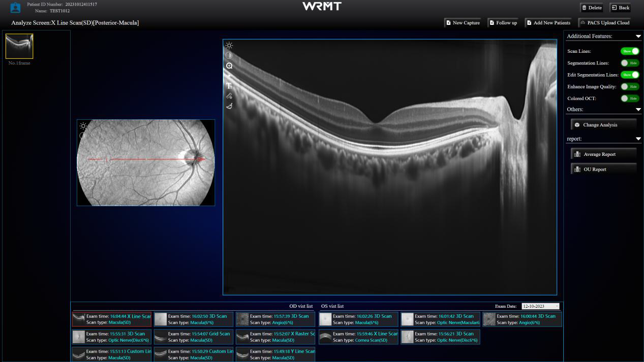
Task: Collapse the Additional Features section
Action: [x=638, y=37]
